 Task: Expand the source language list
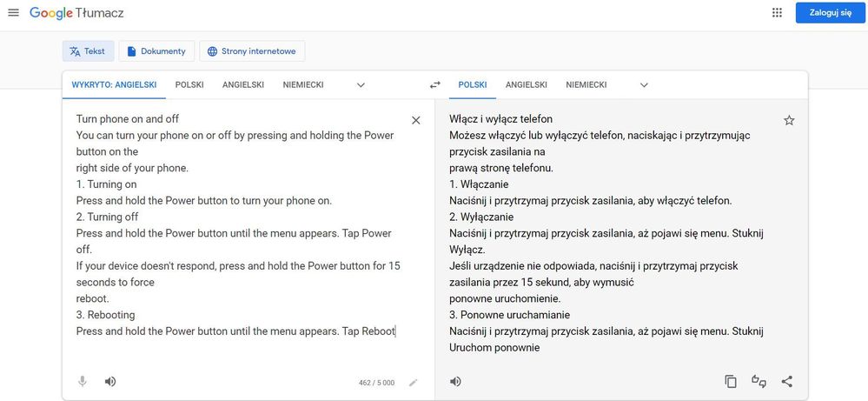[x=361, y=85]
